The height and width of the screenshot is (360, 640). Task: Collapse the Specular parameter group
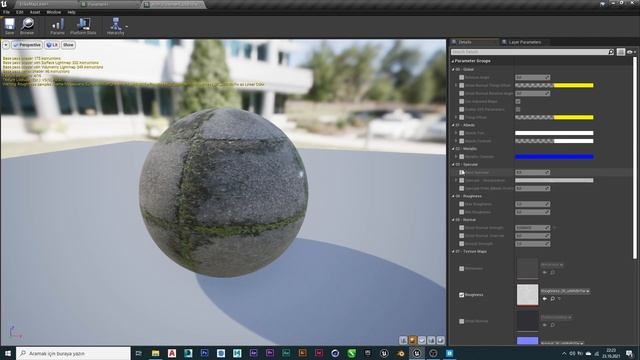click(x=453, y=164)
